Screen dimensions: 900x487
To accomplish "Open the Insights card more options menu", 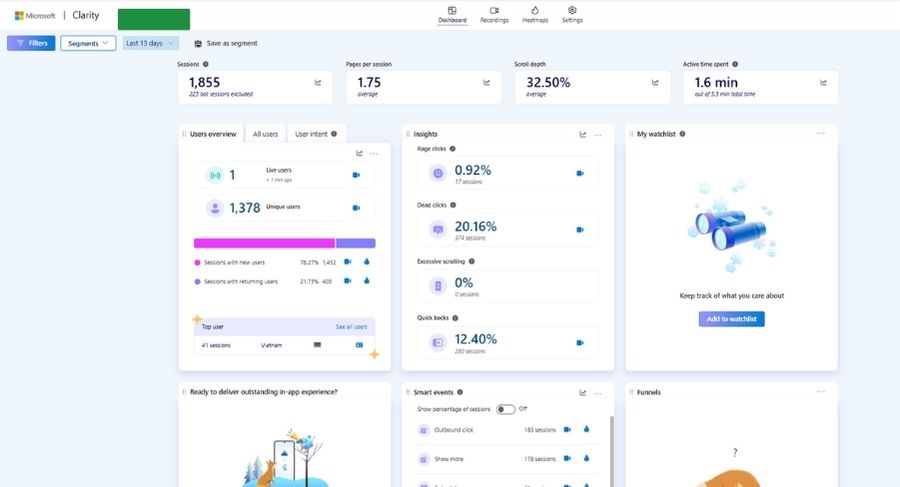I will point(598,134).
